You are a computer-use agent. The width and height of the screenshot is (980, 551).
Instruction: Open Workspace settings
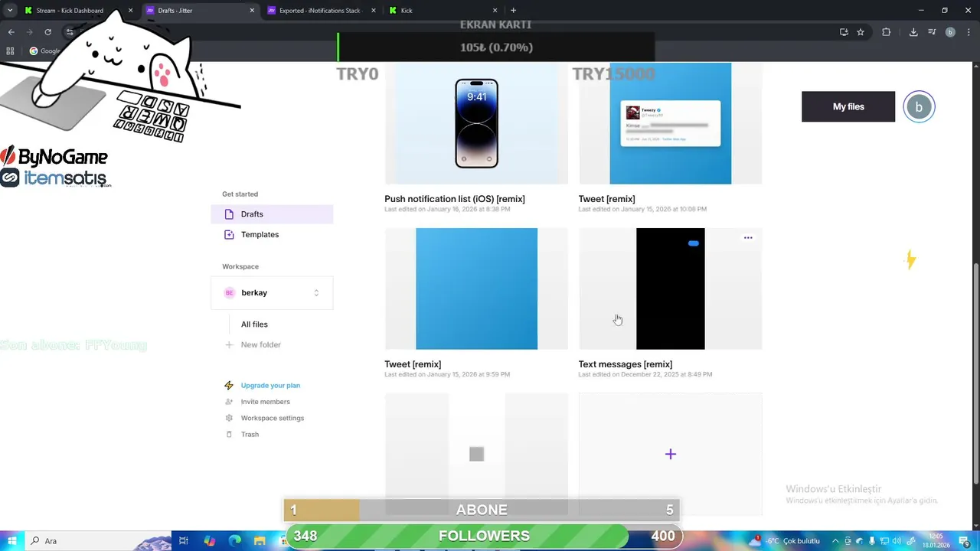[273, 418]
